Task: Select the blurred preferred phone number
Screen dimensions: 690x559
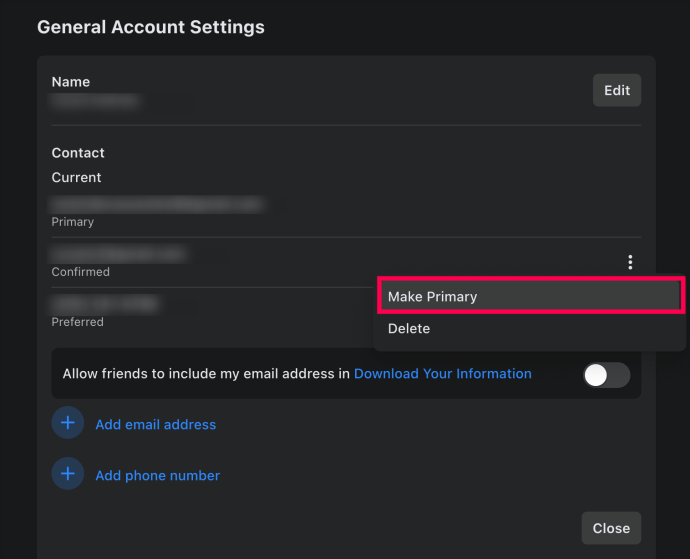Action: (x=105, y=303)
